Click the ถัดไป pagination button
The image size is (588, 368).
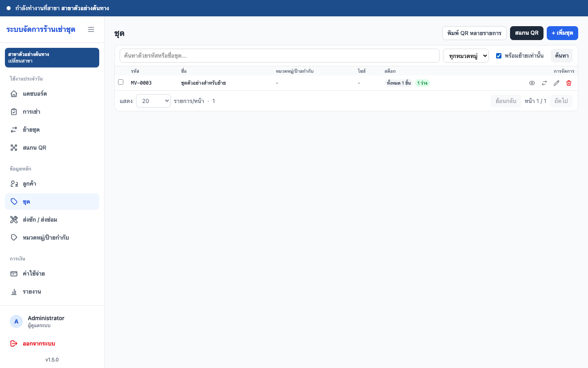tap(561, 101)
